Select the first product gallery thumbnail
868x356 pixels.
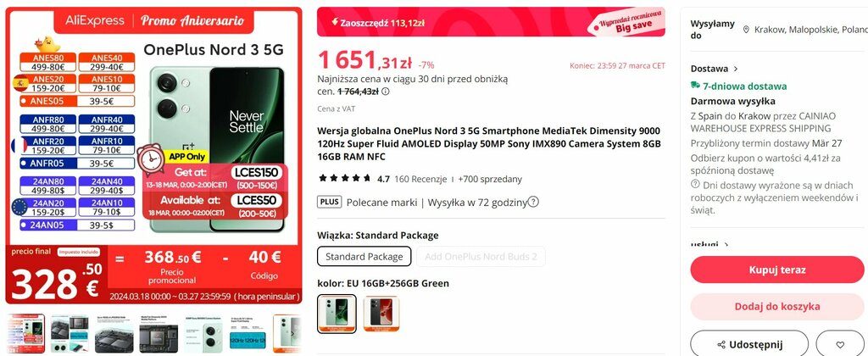25,334
